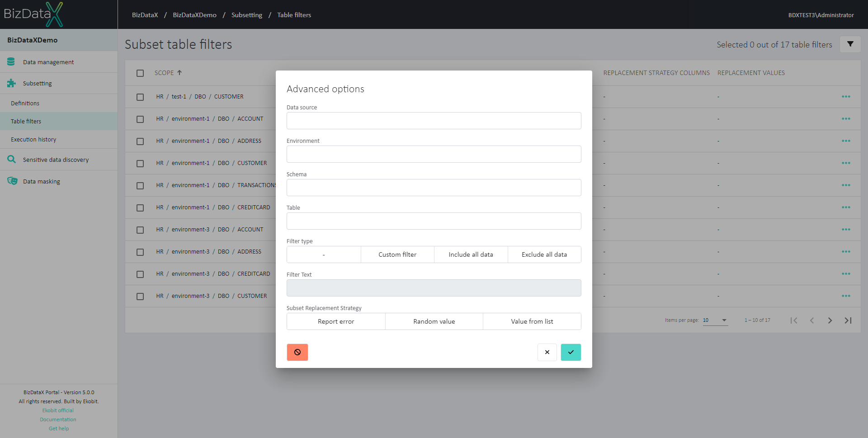
Task: Go to last page of table filters
Action: 848,320
